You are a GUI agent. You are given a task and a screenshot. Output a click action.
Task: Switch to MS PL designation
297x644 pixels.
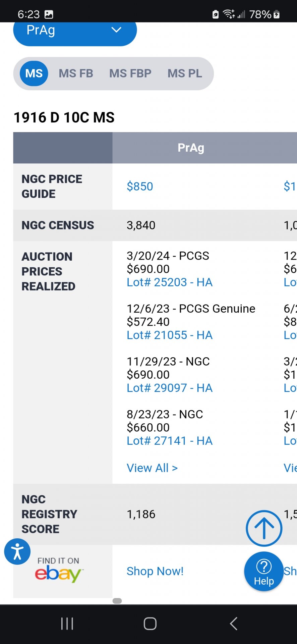click(185, 73)
